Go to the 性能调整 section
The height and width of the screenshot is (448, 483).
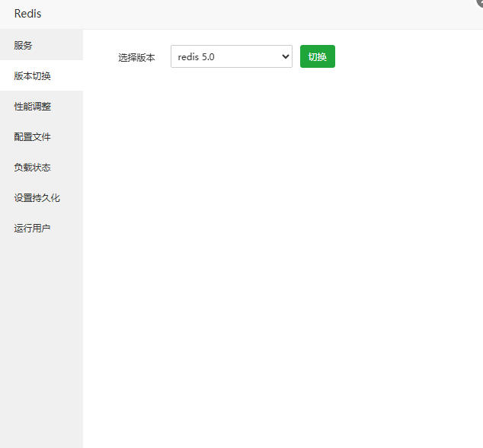click(x=41, y=106)
